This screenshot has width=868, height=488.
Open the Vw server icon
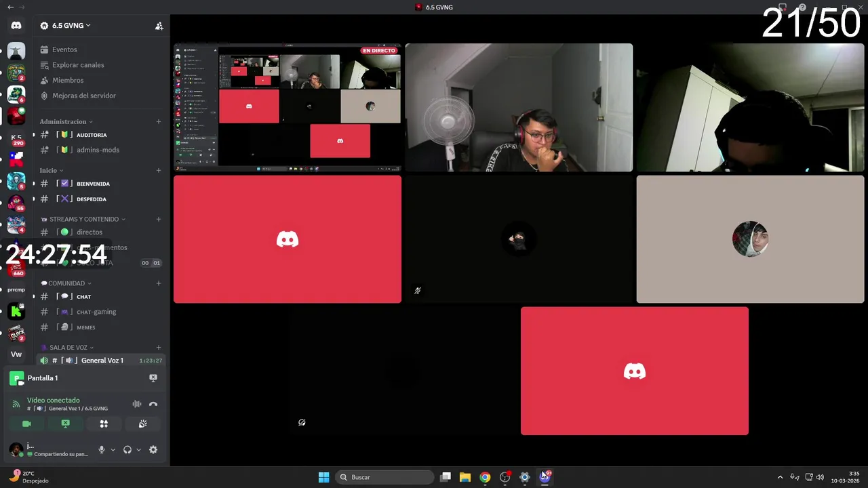(16, 354)
